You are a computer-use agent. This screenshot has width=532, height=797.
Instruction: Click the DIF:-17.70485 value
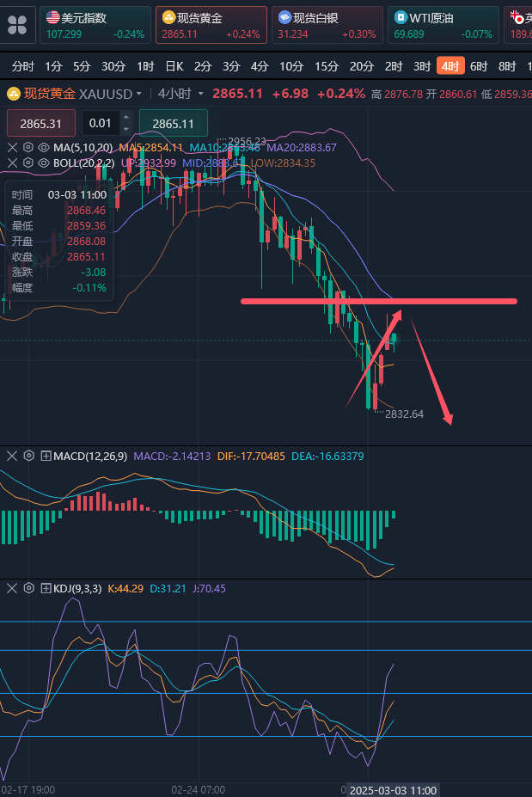[x=251, y=456]
